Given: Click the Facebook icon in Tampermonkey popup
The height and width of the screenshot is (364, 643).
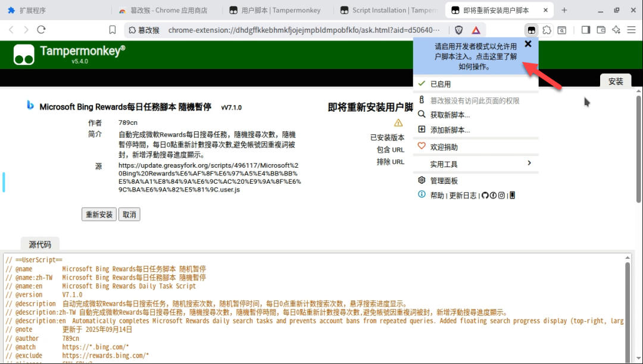Looking at the screenshot, I should point(494,195).
